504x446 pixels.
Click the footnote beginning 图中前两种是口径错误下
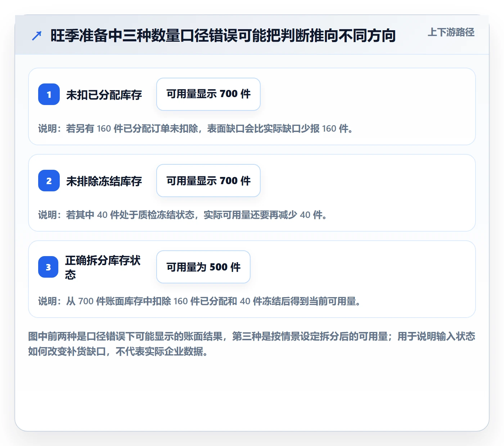[x=252, y=344]
